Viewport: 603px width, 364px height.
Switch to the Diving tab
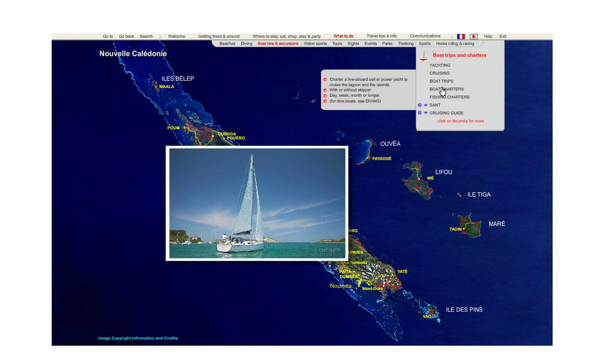pyautogui.click(x=246, y=43)
